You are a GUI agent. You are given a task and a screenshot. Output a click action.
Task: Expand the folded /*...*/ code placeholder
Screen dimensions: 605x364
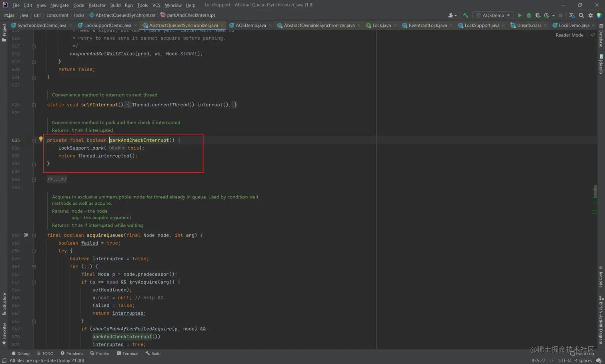[x=57, y=179]
